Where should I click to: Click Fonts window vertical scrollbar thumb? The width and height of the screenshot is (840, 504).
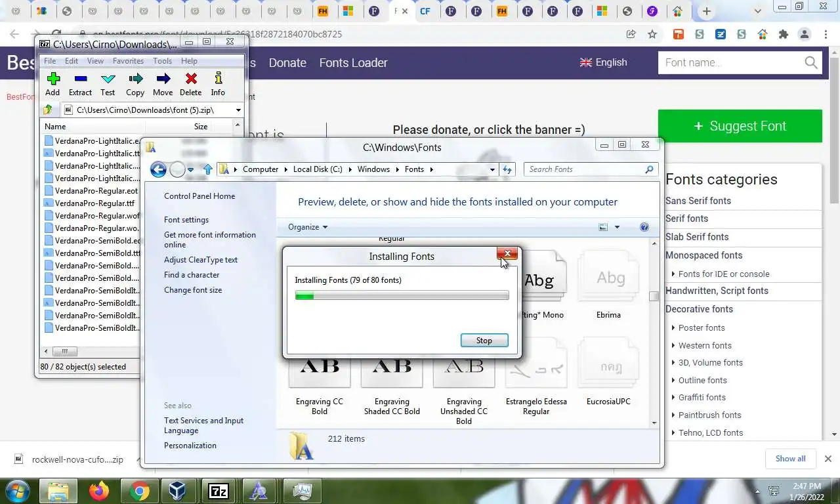(x=654, y=296)
